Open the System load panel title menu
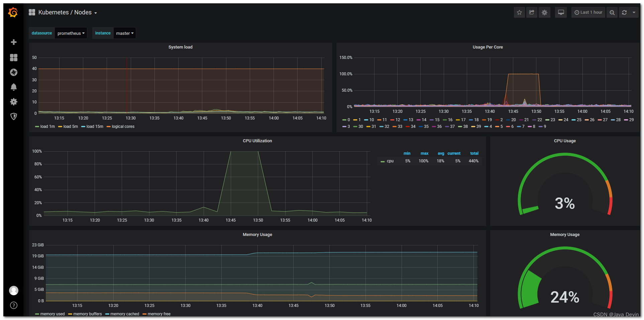The image size is (644, 320). pyautogui.click(x=181, y=47)
